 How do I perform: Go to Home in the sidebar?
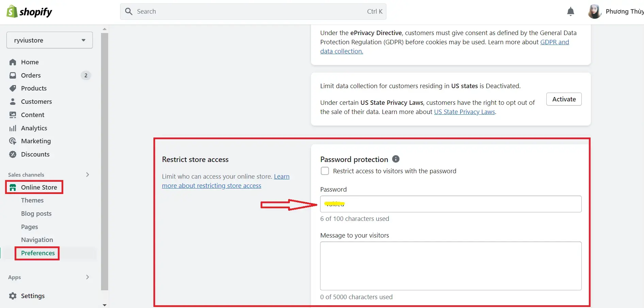pos(30,62)
